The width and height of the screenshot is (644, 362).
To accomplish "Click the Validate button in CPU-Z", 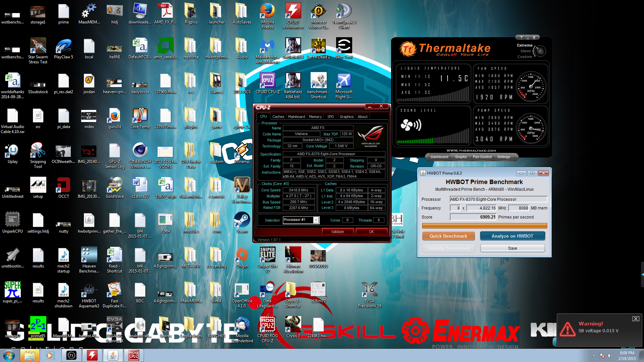I will 337,232.
